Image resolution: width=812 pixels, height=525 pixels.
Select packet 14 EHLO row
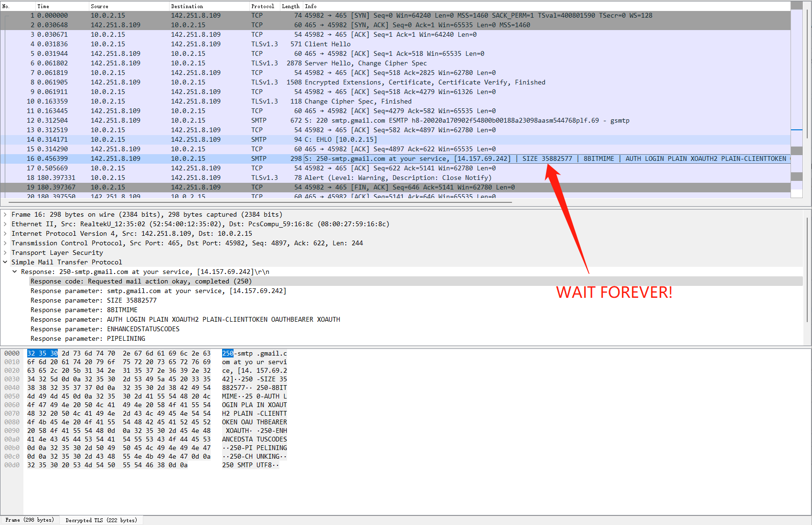point(395,140)
